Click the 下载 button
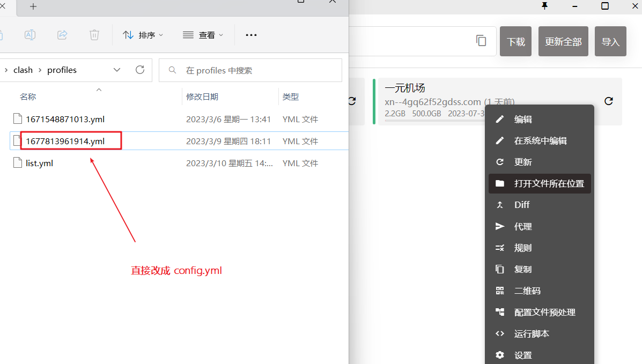The width and height of the screenshot is (642, 364). [x=515, y=41]
